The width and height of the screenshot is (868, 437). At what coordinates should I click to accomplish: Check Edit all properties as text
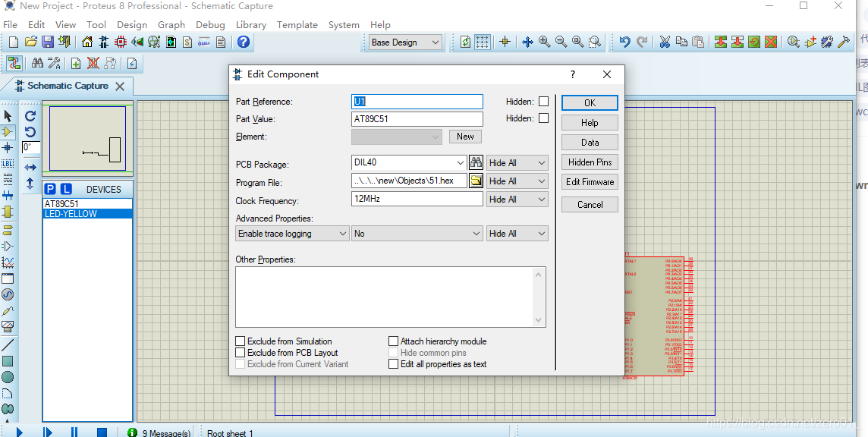click(393, 364)
